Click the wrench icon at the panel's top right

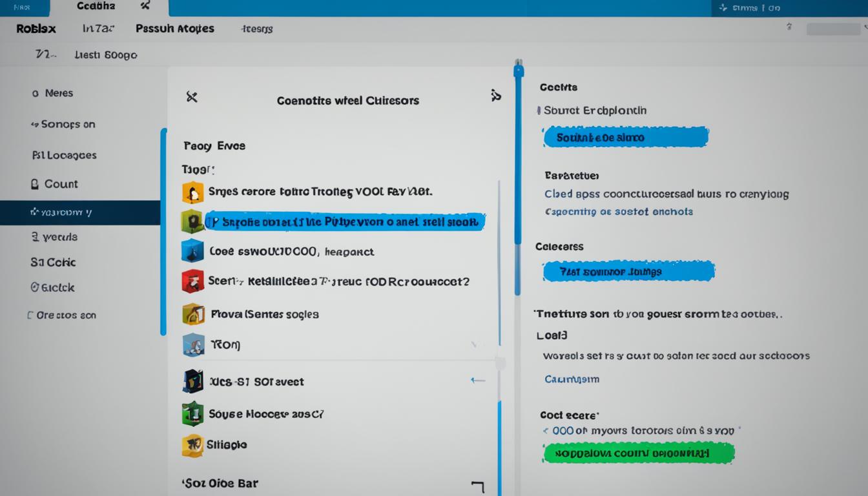tap(497, 94)
